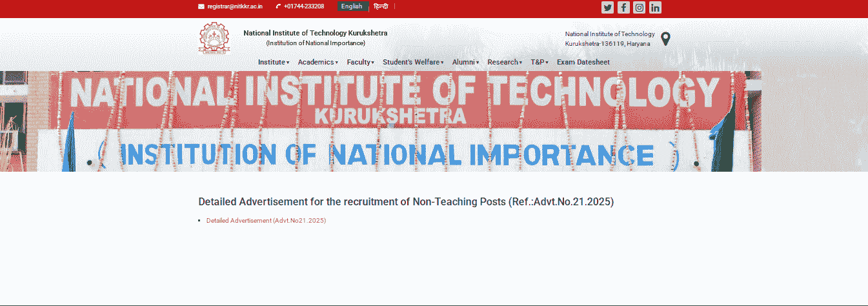The image size is (868, 306).
Task: Visit the LinkedIn page icon
Action: click(x=655, y=8)
